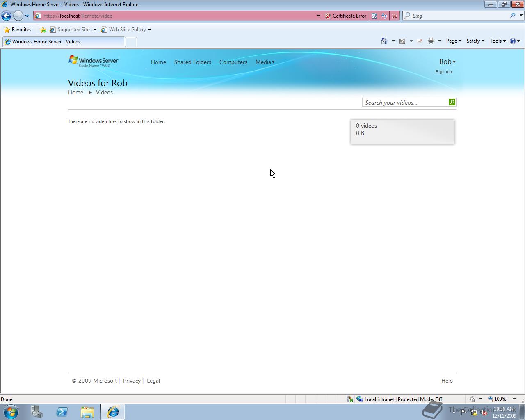Image resolution: width=525 pixels, height=420 pixels.
Task: Click the Forward navigation arrow
Action: tap(18, 16)
